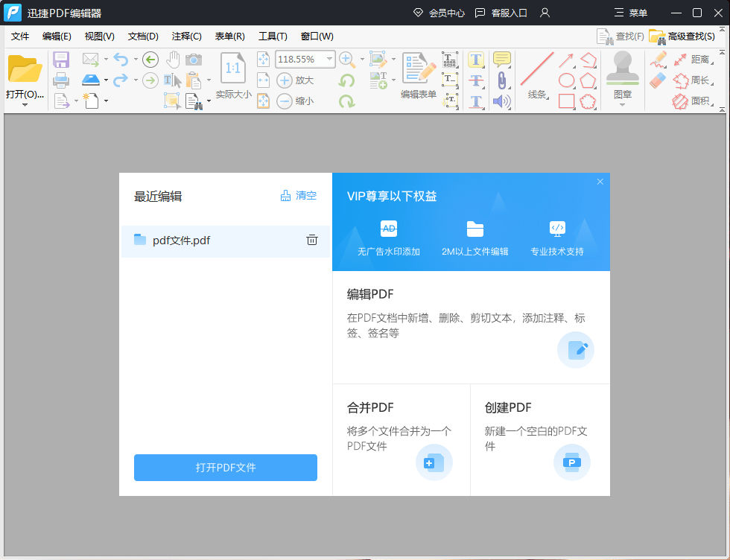Select the eraser tool
Viewport: 730px width, 560px height.
pyautogui.click(x=658, y=80)
